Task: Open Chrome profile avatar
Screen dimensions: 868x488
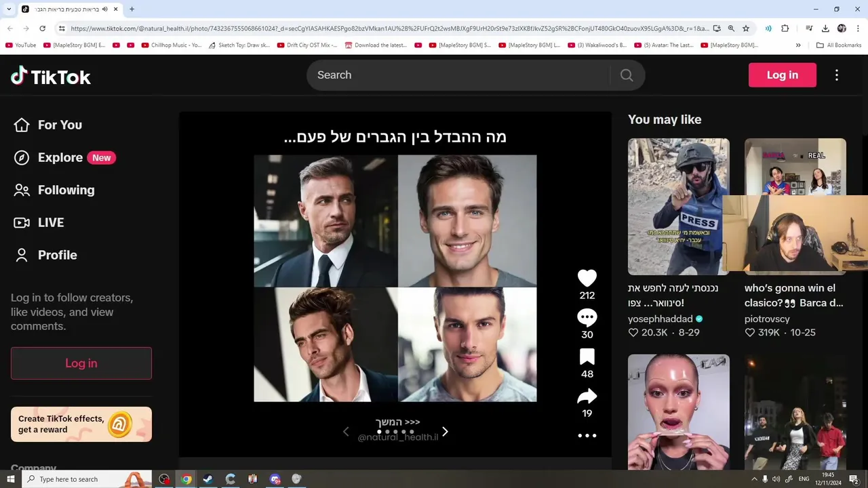Action: (x=842, y=28)
